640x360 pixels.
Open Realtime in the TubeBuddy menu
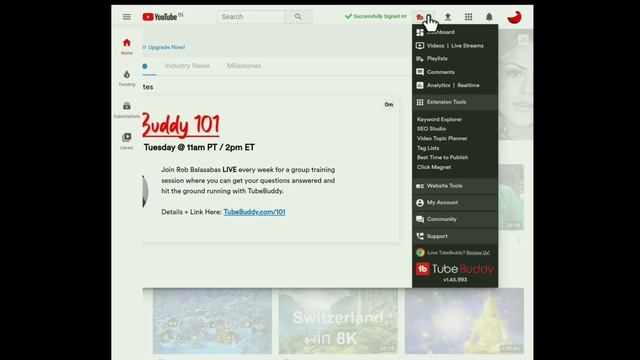[x=468, y=85]
